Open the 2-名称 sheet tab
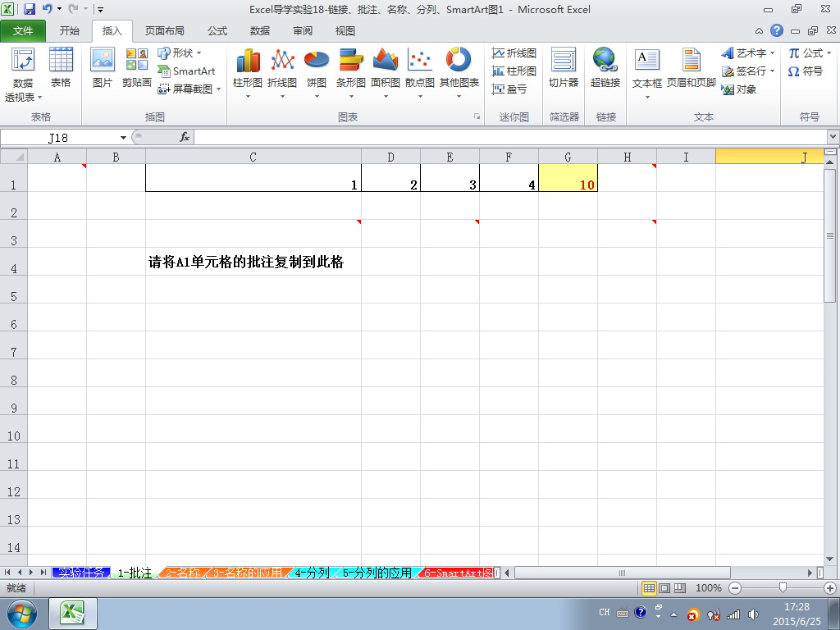This screenshot has width=840, height=630. click(x=183, y=573)
